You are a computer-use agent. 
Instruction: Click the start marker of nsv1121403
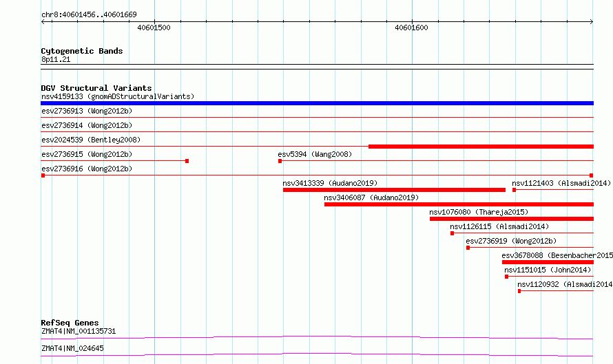click(x=514, y=190)
